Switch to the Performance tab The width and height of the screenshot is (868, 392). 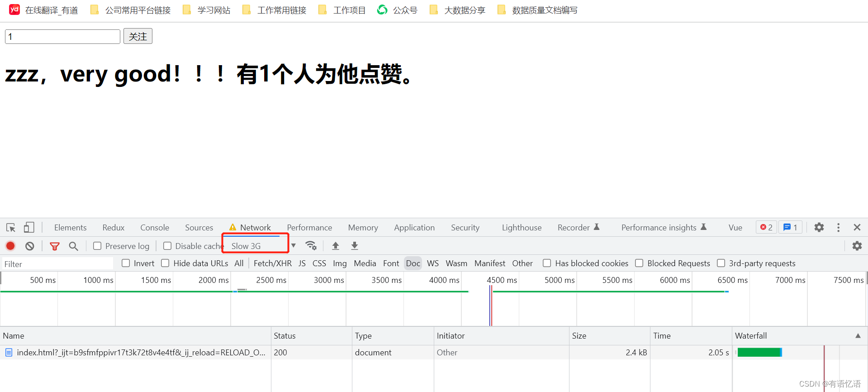pyautogui.click(x=309, y=227)
